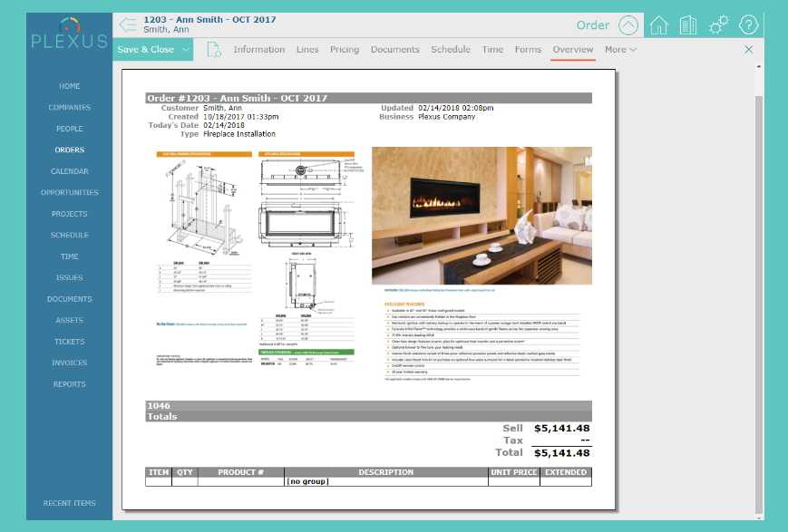Click the vertical scrollbar thumb
This screenshot has height=532, width=788.
(x=759, y=304)
